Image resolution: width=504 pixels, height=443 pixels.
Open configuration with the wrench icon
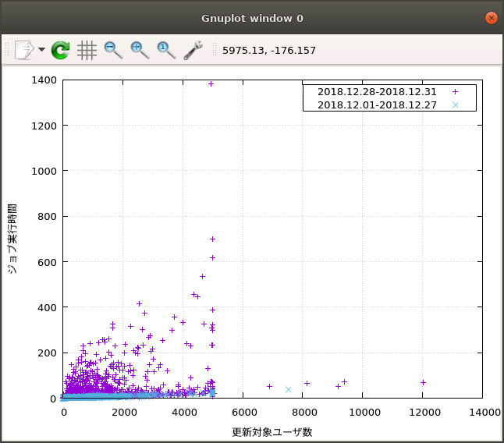click(x=193, y=51)
